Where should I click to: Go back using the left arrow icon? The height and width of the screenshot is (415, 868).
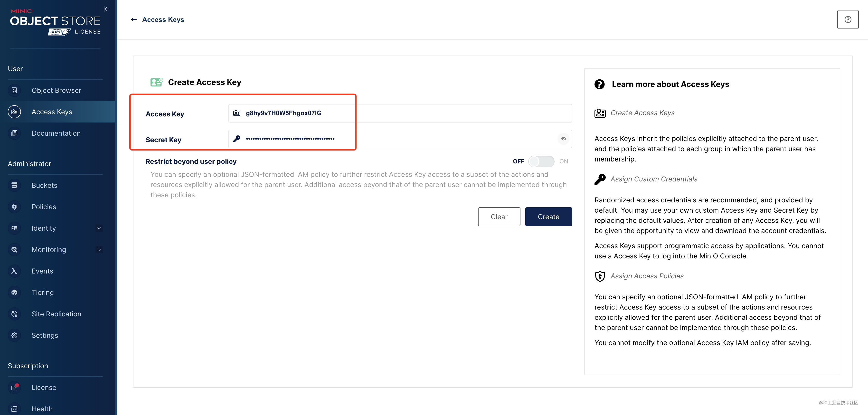click(x=134, y=19)
